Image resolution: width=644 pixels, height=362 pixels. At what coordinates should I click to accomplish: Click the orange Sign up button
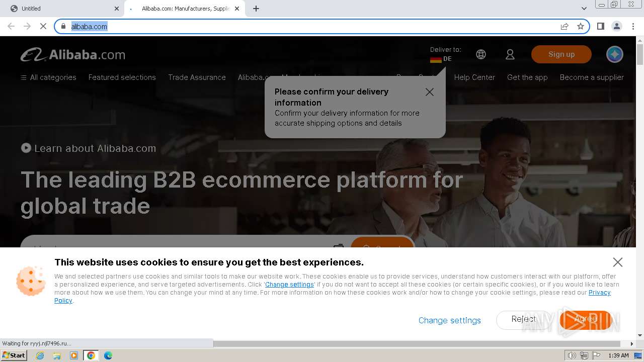click(561, 54)
